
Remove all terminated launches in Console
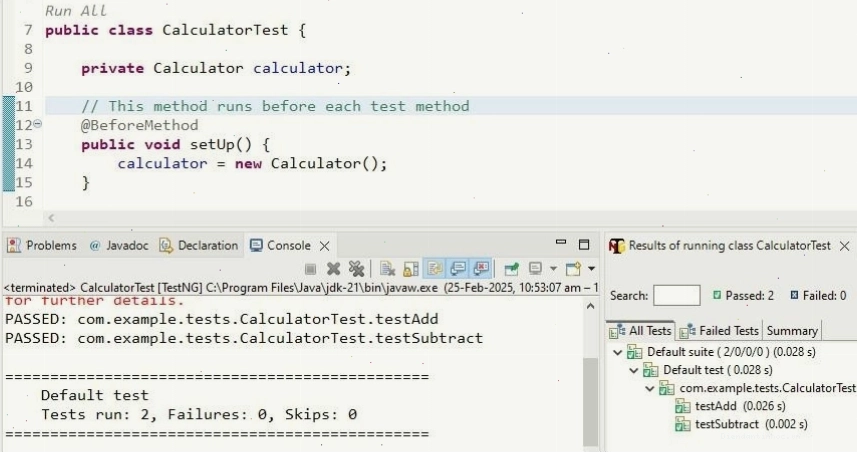tap(356, 269)
